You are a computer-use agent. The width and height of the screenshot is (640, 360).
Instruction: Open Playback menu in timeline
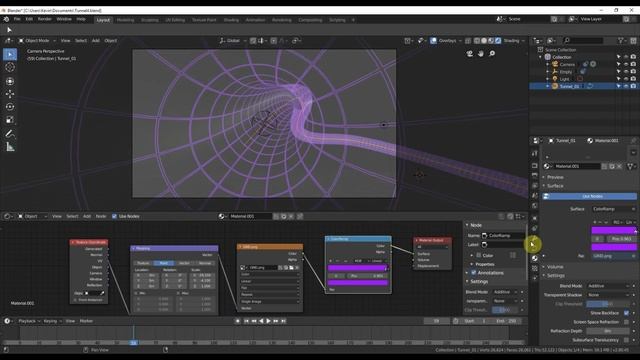click(29, 321)
